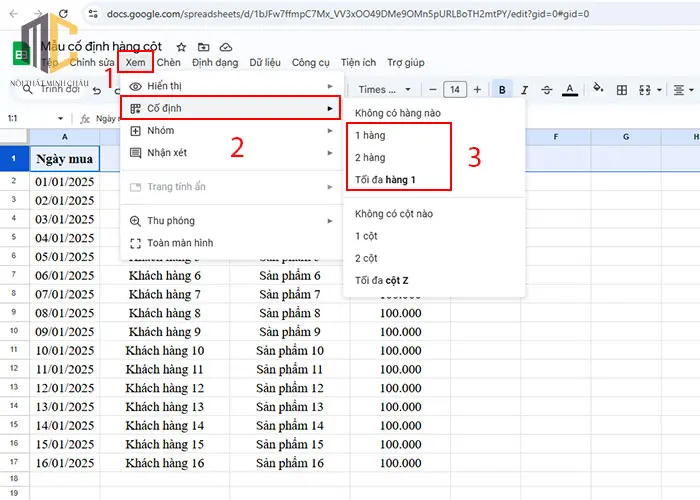
Task: Edit the font size field showing 14
Action: point(455,90)
